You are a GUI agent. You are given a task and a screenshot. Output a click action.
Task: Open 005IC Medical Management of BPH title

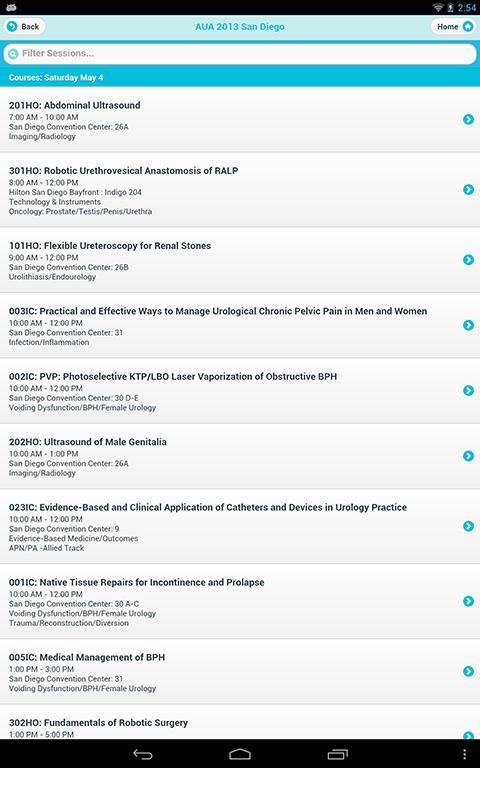(x=87, y=657)
